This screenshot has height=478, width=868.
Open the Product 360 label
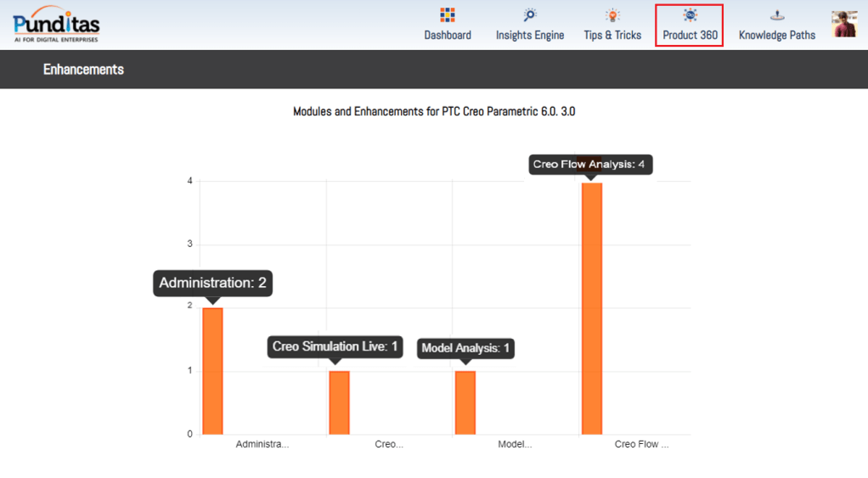(690, 35)
